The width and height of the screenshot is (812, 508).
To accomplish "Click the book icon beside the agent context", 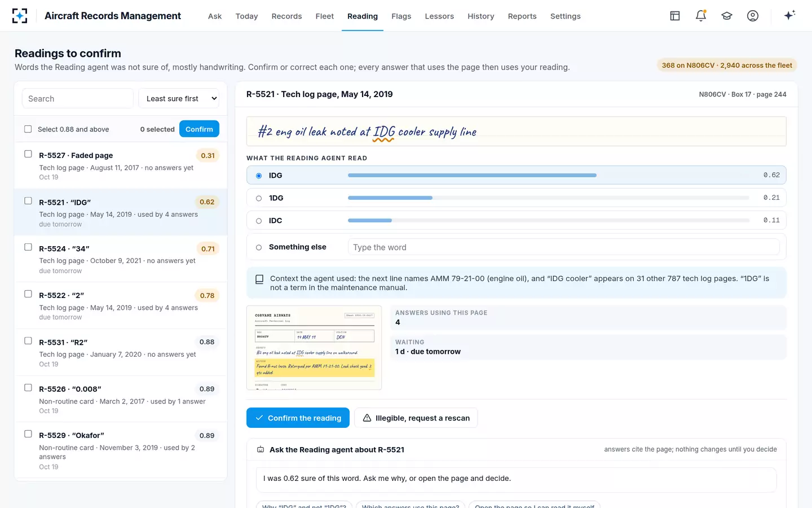I will click(259, 279).
